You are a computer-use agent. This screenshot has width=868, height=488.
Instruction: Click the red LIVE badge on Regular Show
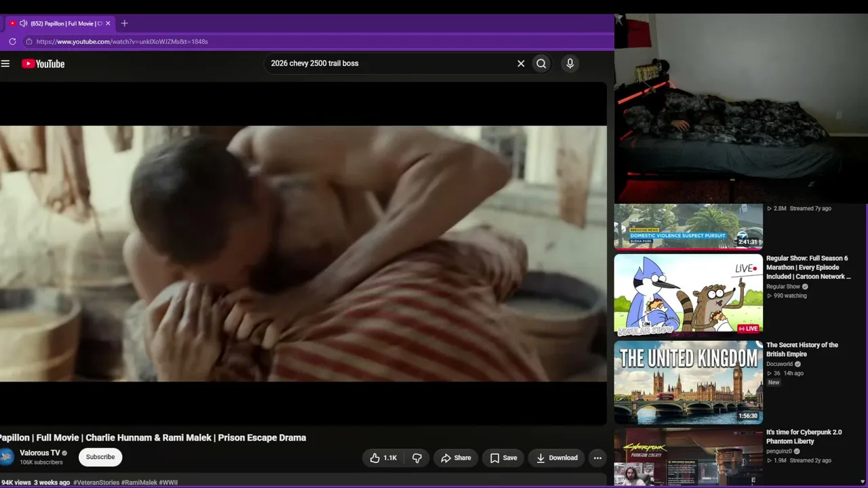(x=748, y=329)
